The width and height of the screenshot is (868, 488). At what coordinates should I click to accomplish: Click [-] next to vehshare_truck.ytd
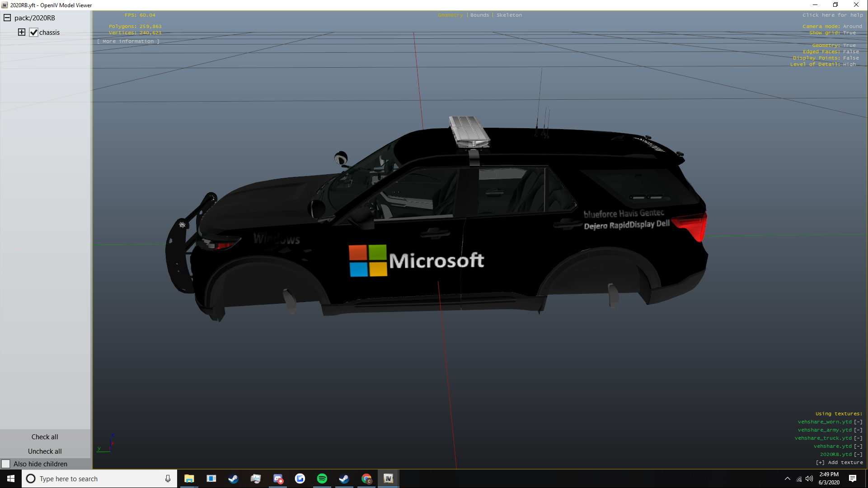[x=858, y=438]
